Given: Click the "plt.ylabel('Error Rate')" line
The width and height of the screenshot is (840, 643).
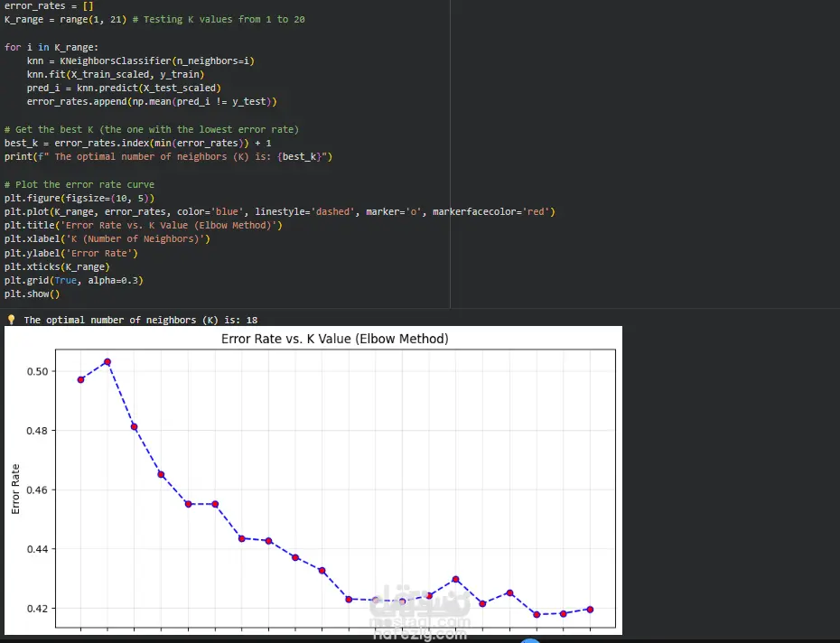Looking at the screenshot, I should 71,253.
